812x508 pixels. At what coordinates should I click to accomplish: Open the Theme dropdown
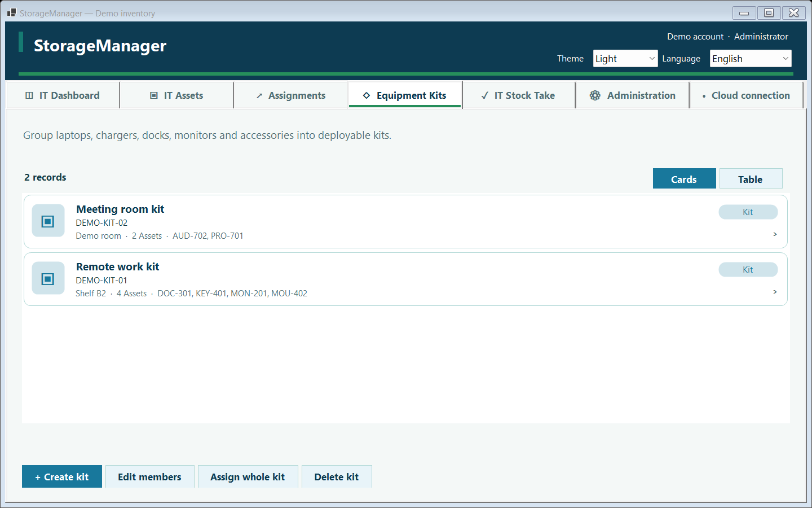[x=625, y=59]
